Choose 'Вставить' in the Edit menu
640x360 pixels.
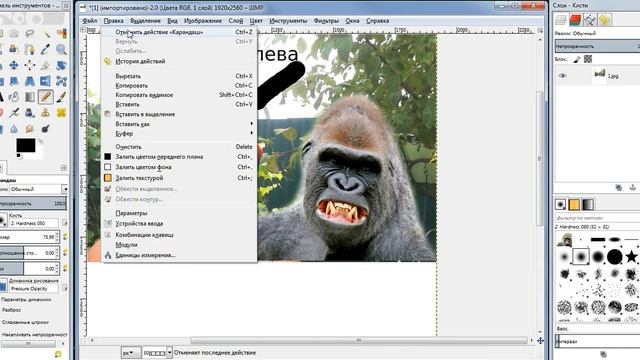coord(180,104)
